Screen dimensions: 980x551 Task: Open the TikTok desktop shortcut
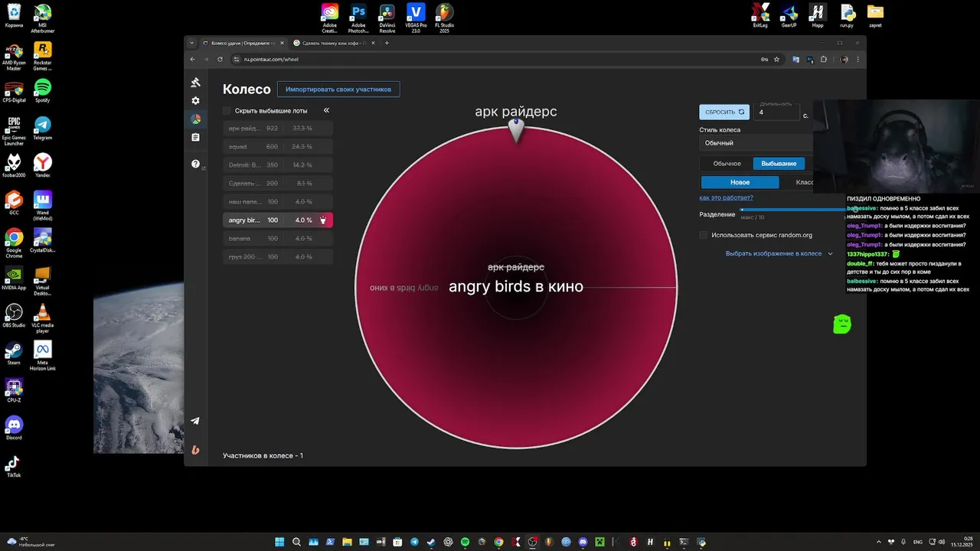click(x=14, y=465)
